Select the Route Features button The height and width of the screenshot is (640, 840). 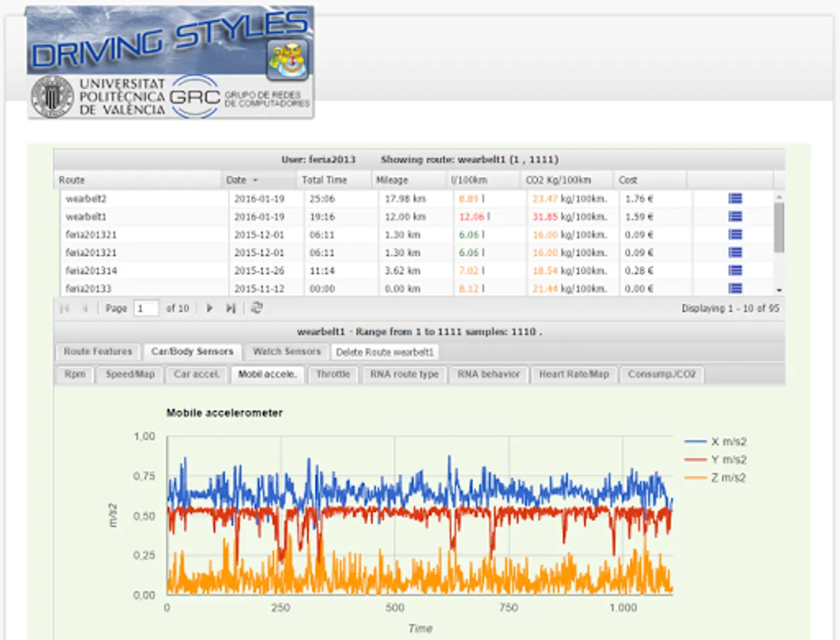(97, 351)
